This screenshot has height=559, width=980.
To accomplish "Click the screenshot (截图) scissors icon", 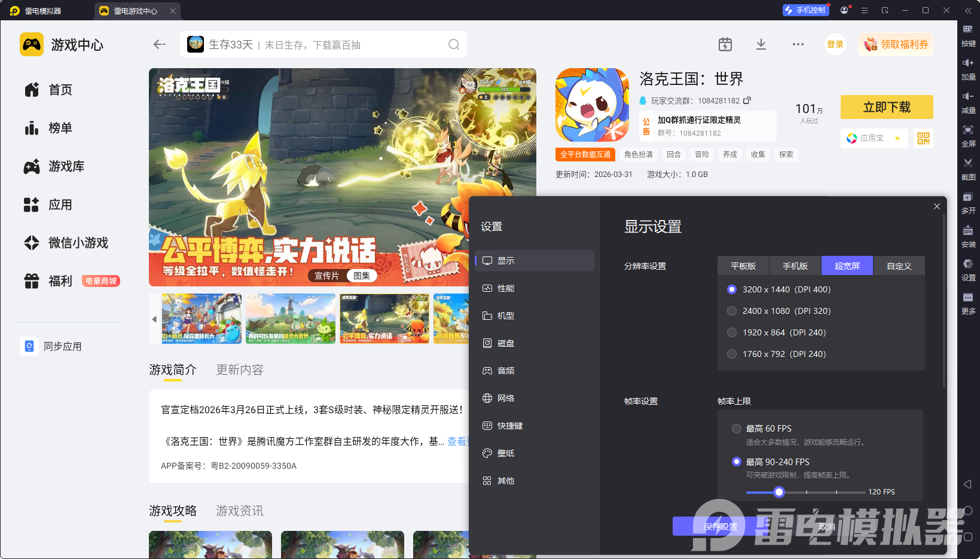I will [x=967, y=163].
